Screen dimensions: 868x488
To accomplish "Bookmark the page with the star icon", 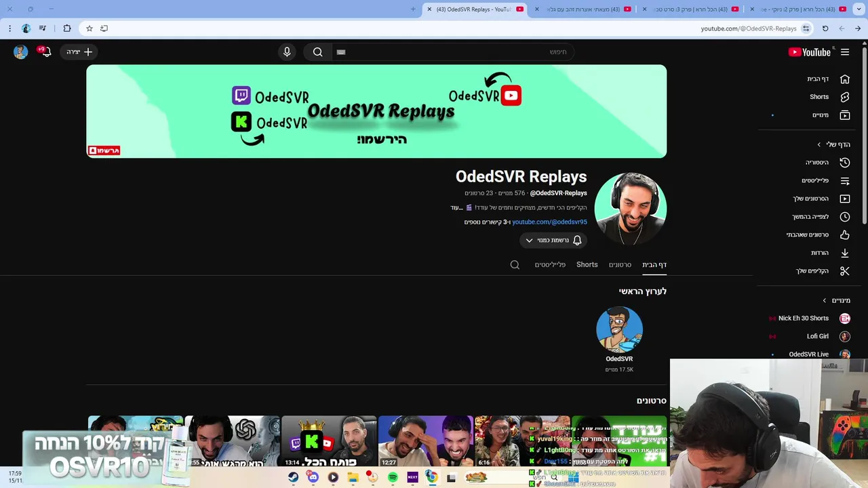I will pyautogui.click(x=89, y=28).
